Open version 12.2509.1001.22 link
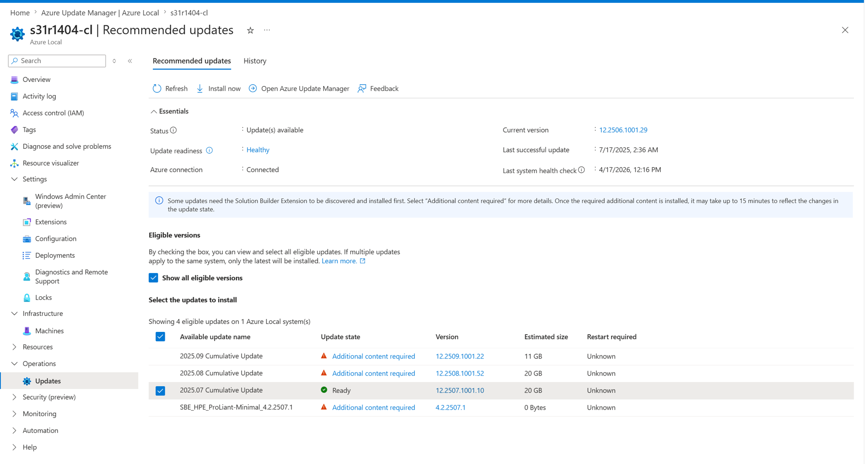 coord(460,356)
